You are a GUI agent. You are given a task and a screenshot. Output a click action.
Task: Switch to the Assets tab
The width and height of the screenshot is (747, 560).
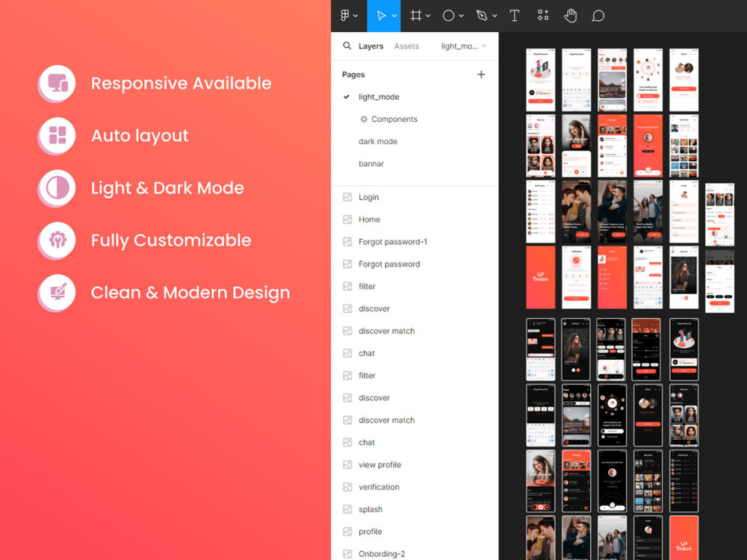click(x=406, y=46)
